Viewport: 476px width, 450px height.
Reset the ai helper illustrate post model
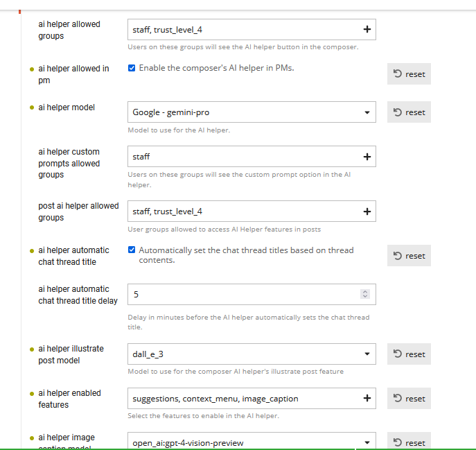tap(409, 354)
